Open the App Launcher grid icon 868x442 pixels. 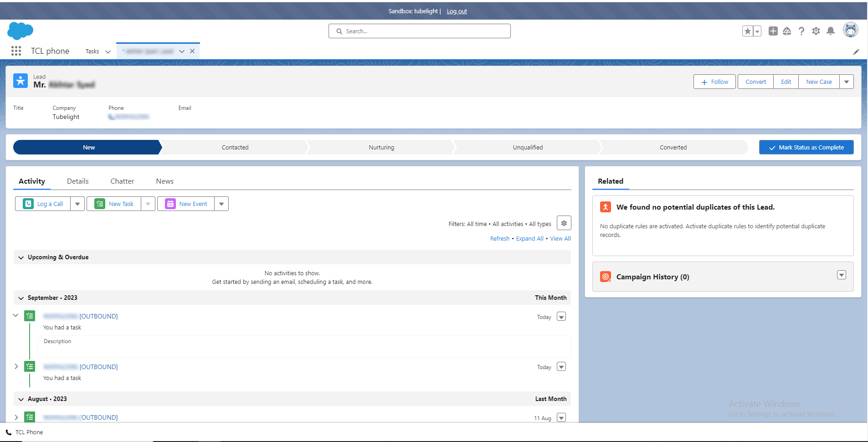(16, 51)
